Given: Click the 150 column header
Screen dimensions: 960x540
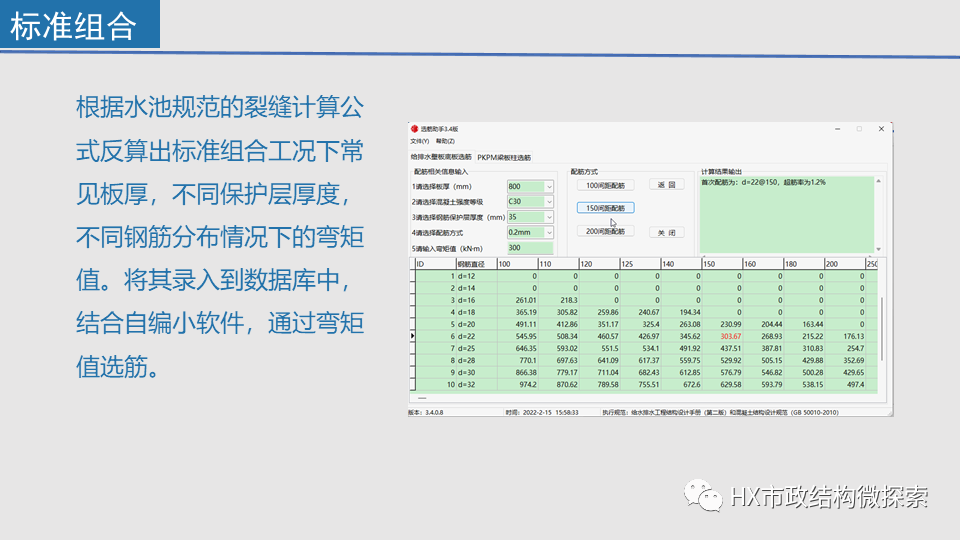Looking at the screenshot, I should pyautogui.click(x=722, y=264).
